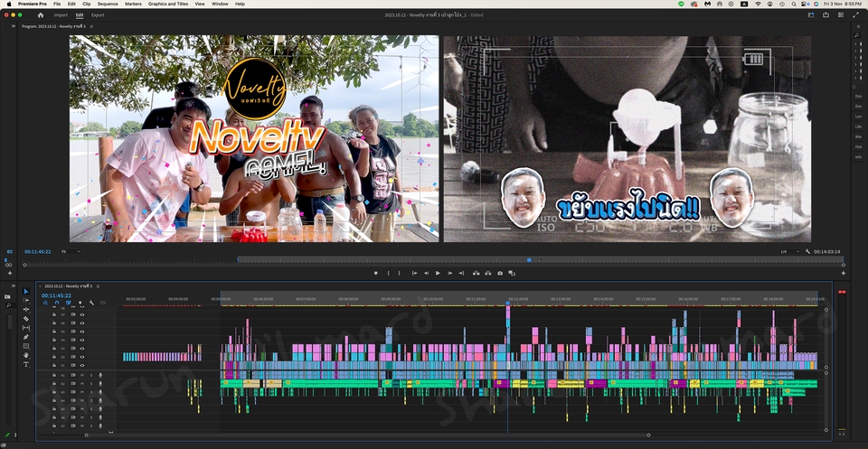Open Workspaces icon in header bar
Image resolution: width=868 pixels, height=449 pixels.
coord(811,15)
